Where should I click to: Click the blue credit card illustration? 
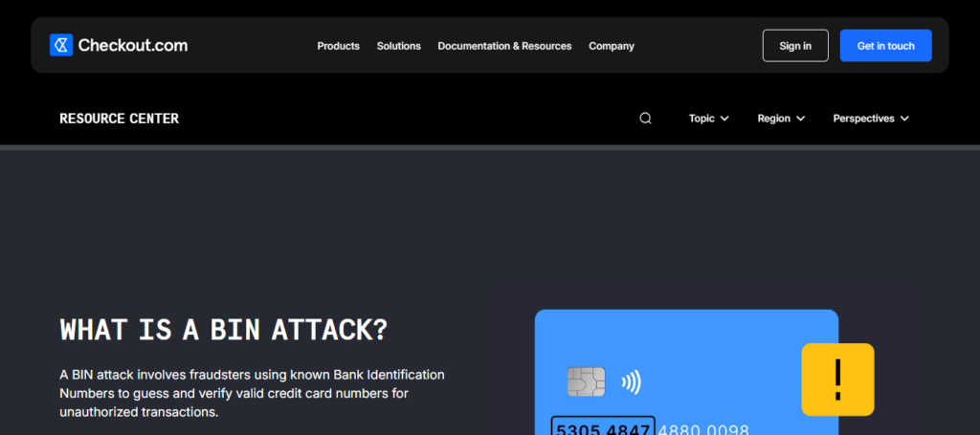(686, 372)
